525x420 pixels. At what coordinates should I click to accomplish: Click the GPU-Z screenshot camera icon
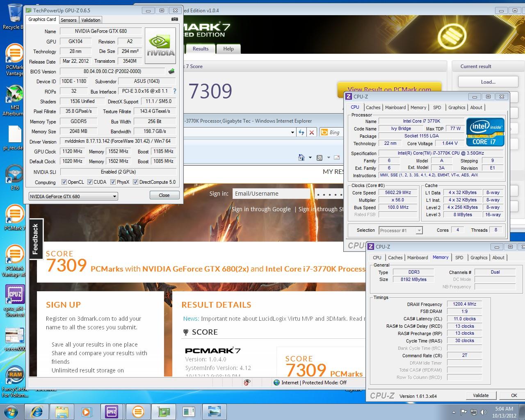point(175,19)
